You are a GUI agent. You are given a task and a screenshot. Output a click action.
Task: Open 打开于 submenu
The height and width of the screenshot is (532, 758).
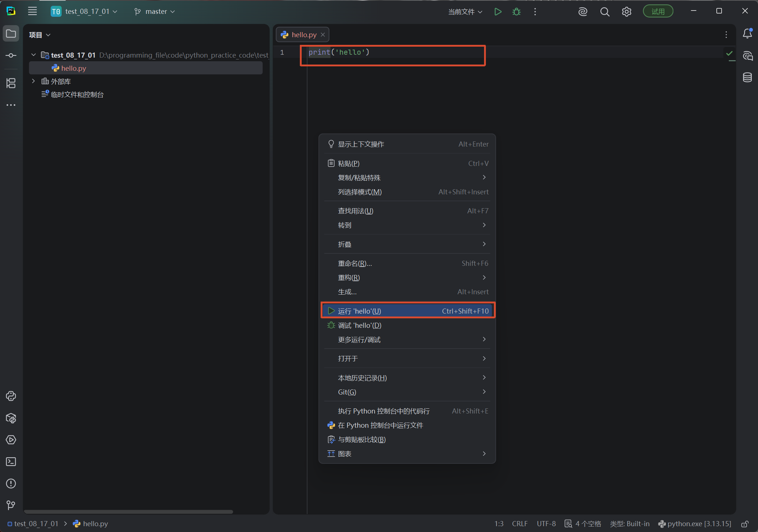(407, 358)
